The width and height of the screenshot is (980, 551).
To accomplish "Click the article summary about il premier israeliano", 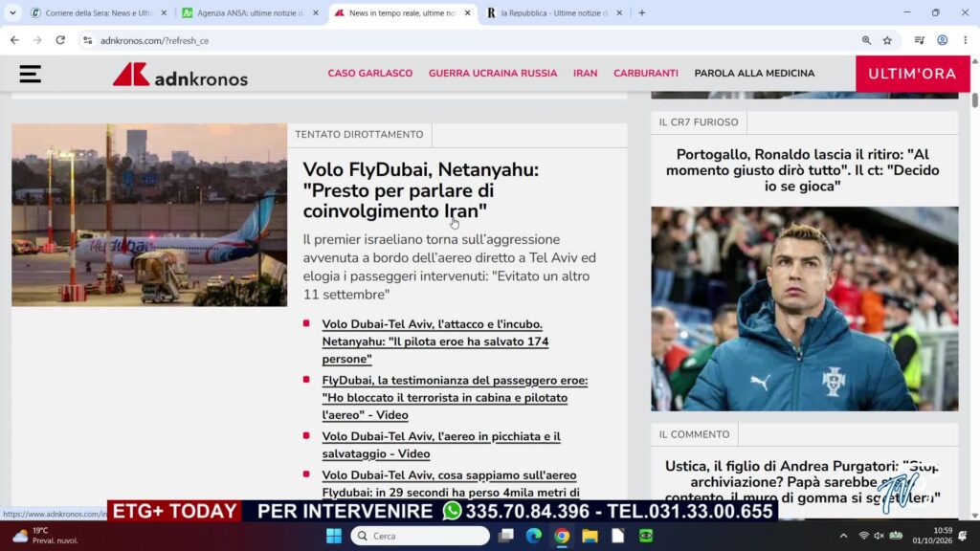I will [450, 267].
